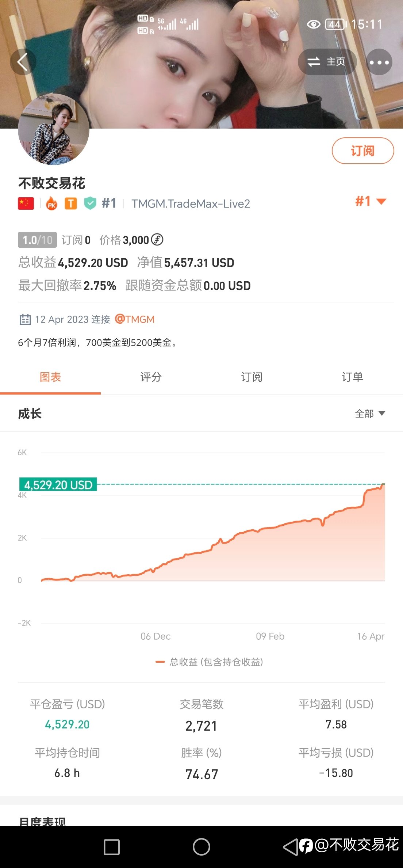
Task: Tap the circular profile avatar photo
Action: click(x=54, y=129)
